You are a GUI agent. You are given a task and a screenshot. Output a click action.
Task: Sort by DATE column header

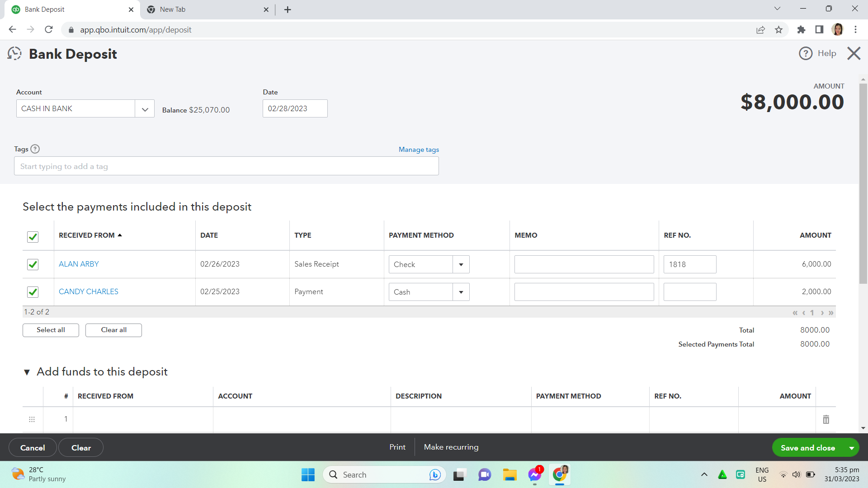click(x=209, y=235)
